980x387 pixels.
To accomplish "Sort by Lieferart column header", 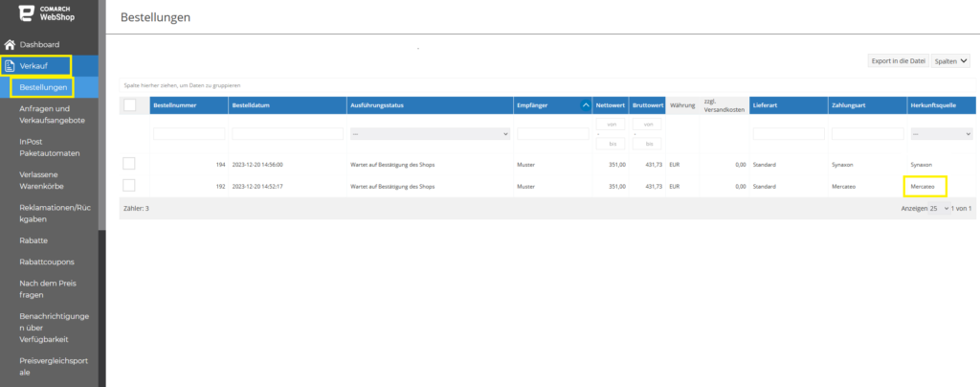I will 789,105.
